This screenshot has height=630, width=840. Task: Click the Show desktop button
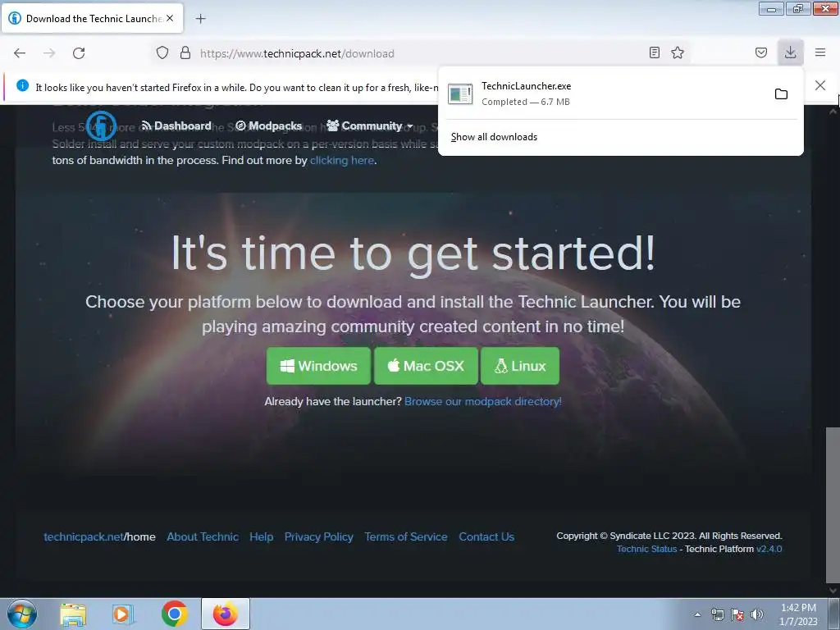tap(834, 614)
